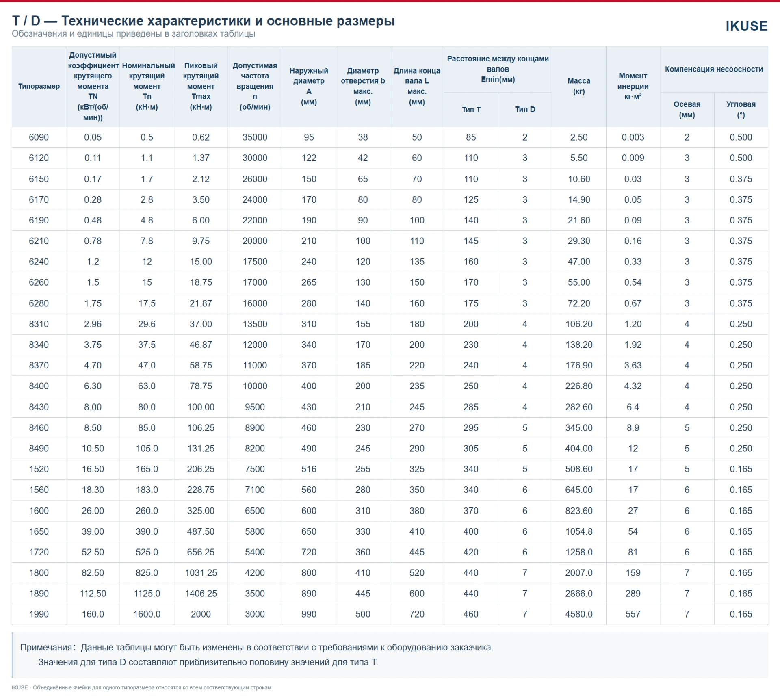Select size cell '6240'
780x700 pixels.
click(x=39, y=262)
